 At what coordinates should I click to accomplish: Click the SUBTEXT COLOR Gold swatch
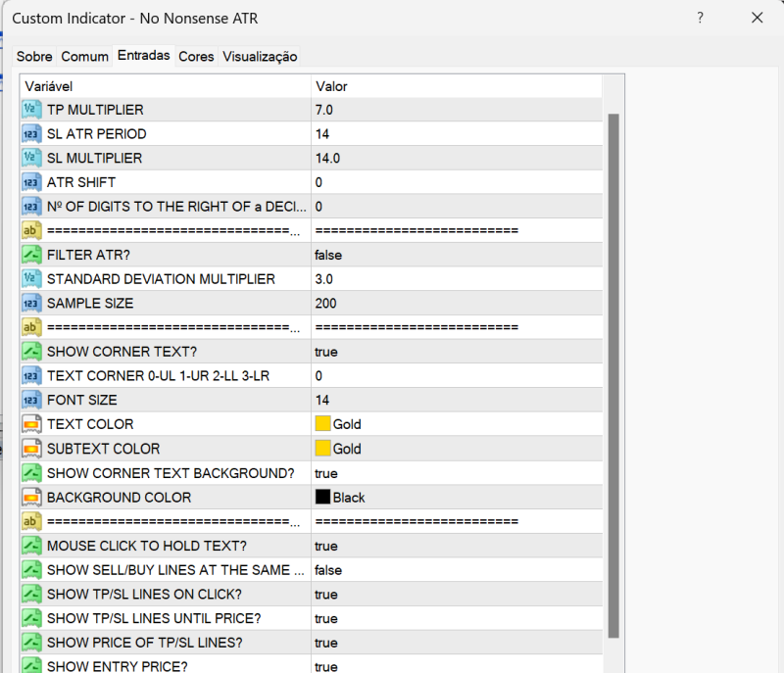click(323, 448)
